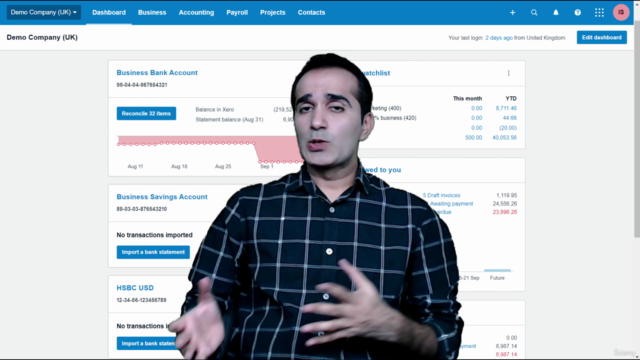The height and width of the screenshot is (360, 640).
Task: Click the Reconcile 32 items button
Action: click(x=146, y=113)
